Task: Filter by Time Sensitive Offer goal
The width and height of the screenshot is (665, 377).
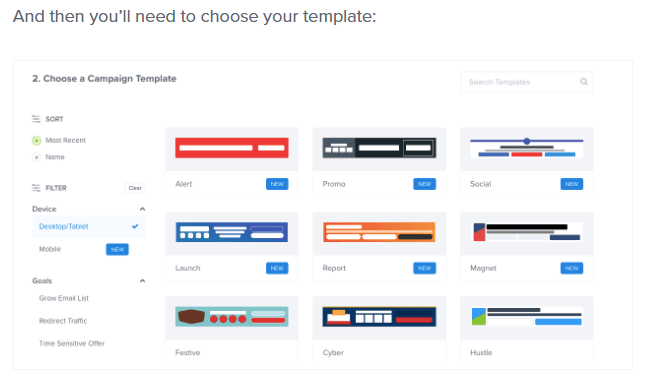Action: pos(72,343)
